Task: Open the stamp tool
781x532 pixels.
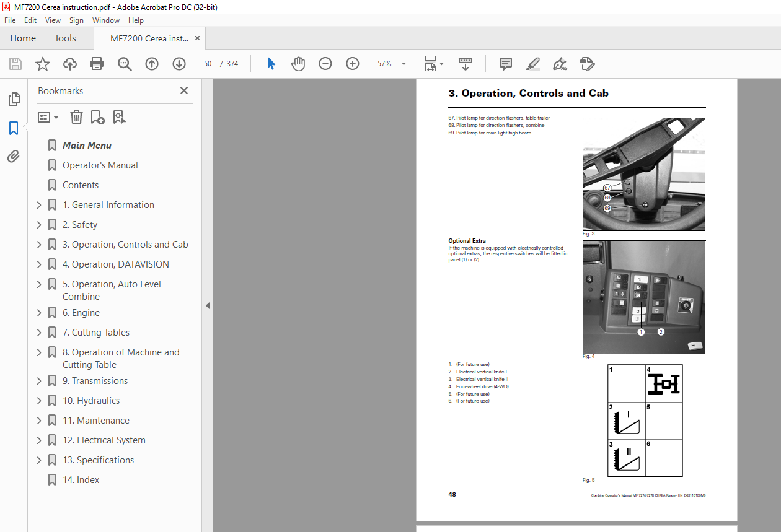Action: click(587, 64)
